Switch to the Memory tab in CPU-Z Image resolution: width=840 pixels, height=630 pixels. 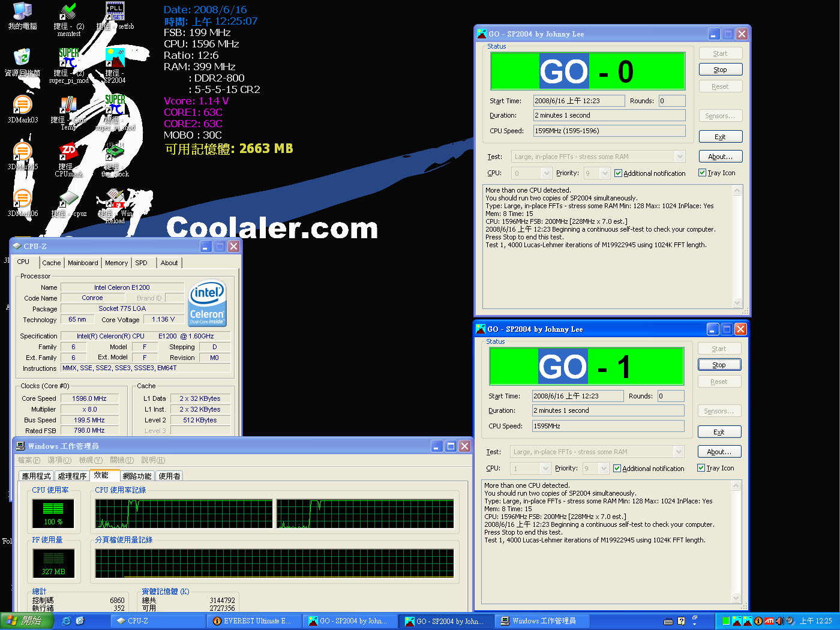[x=116, y=263]
